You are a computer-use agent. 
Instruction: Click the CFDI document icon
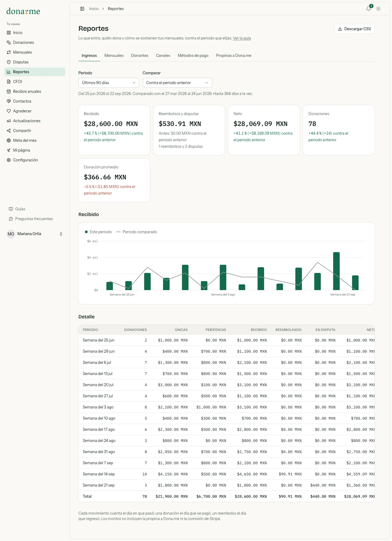[9, 82]
